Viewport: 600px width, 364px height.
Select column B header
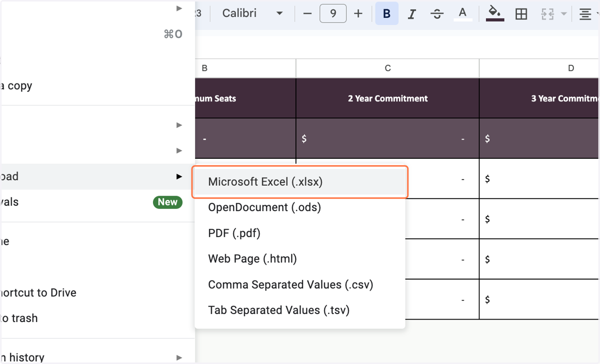click(x=245, y=68)
